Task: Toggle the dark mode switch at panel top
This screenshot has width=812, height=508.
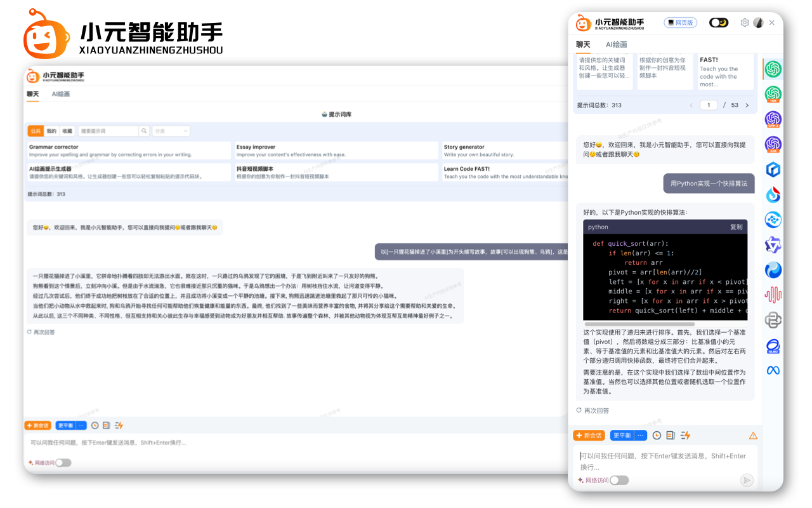Action: pos(719,22)
